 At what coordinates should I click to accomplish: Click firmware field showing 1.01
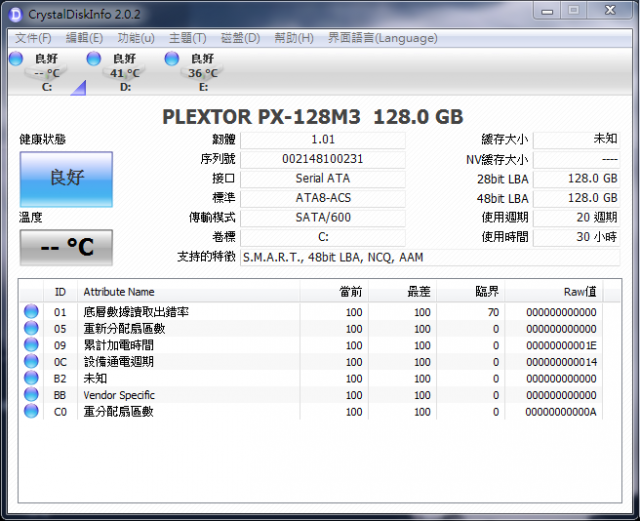(x=323, y=140)
